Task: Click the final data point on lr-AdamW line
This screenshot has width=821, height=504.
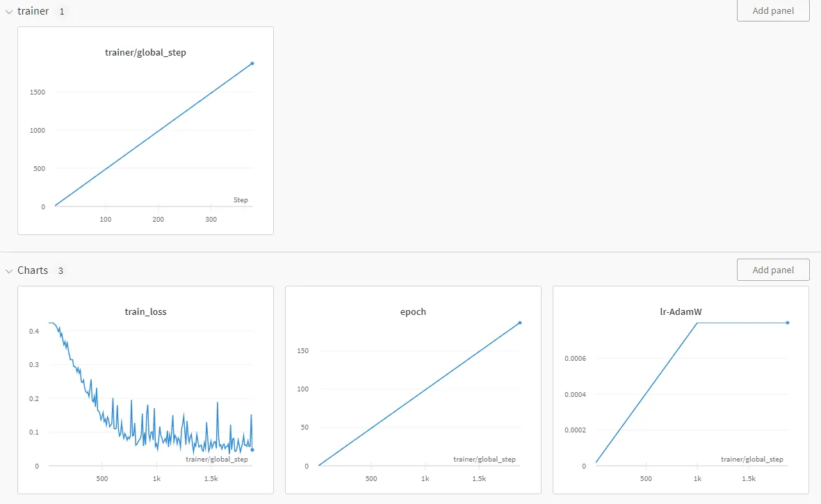Action: pyautogui.click(x=788, y=323)
